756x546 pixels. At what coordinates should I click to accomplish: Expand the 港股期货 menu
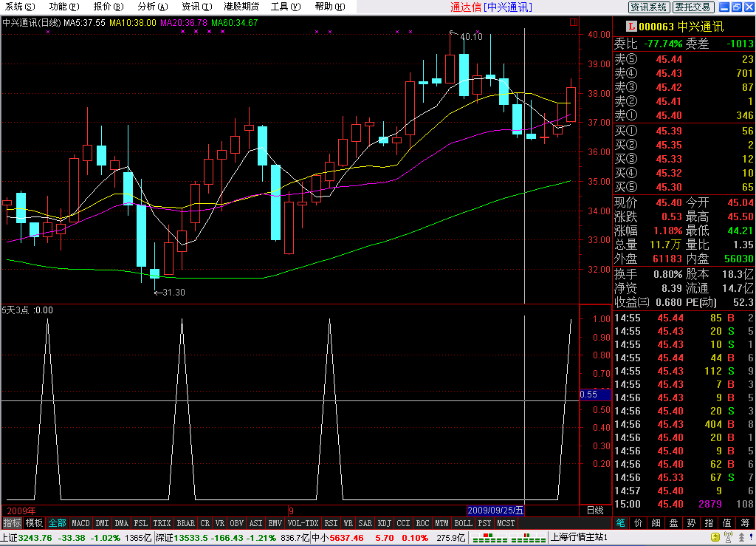pos(241,7)
